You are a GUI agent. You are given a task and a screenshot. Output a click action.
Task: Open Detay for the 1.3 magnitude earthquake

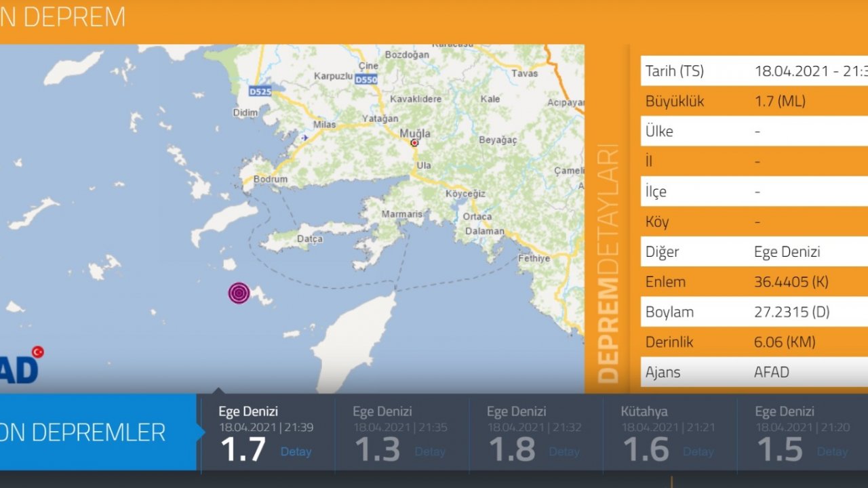click(430, 451)
